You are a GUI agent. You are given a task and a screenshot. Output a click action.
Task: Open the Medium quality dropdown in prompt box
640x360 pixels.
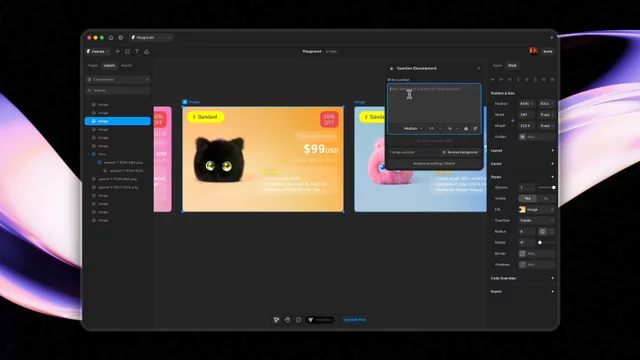(x=413, y=129)
